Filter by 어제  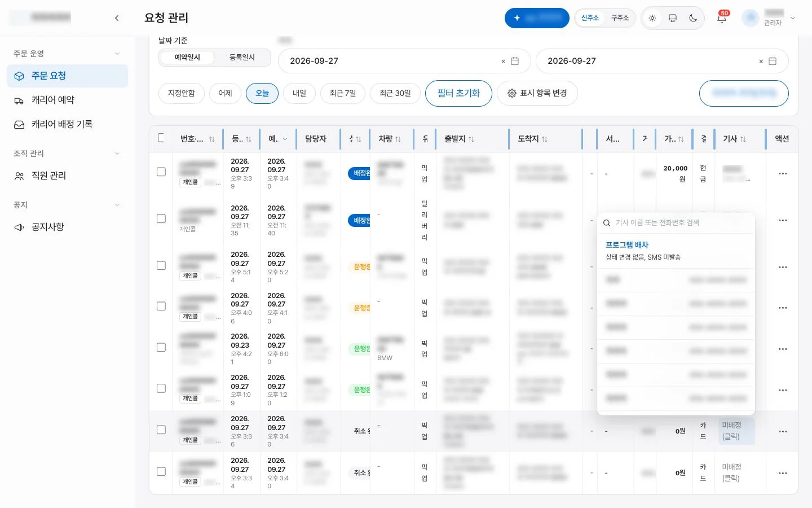click(x=226, y=93)
